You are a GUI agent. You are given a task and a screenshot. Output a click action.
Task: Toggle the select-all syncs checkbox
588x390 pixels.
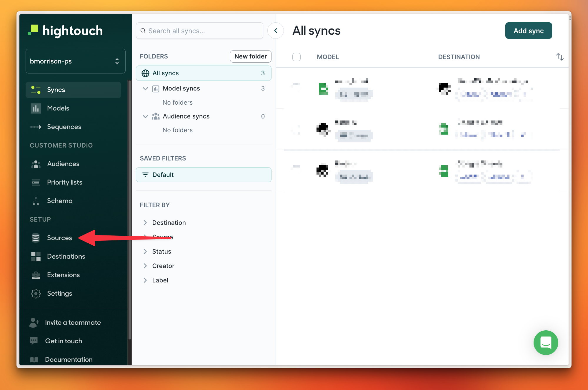coord(296,57)
